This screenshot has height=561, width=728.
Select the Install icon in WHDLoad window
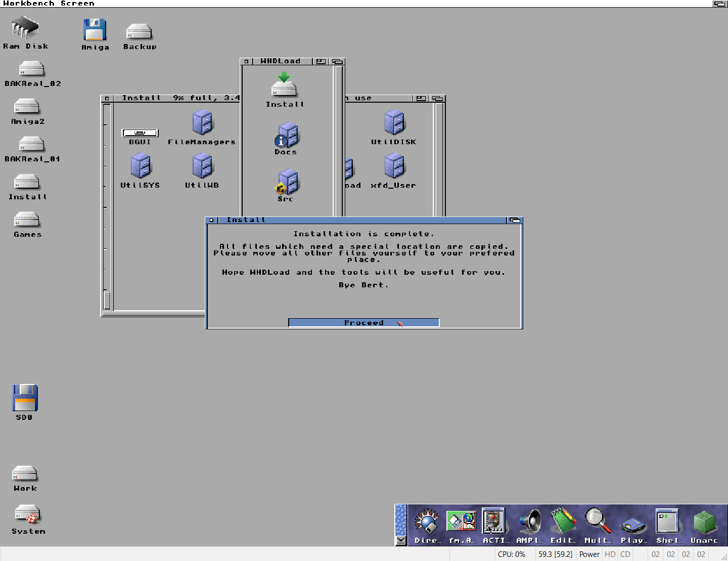tap(285, 90)
